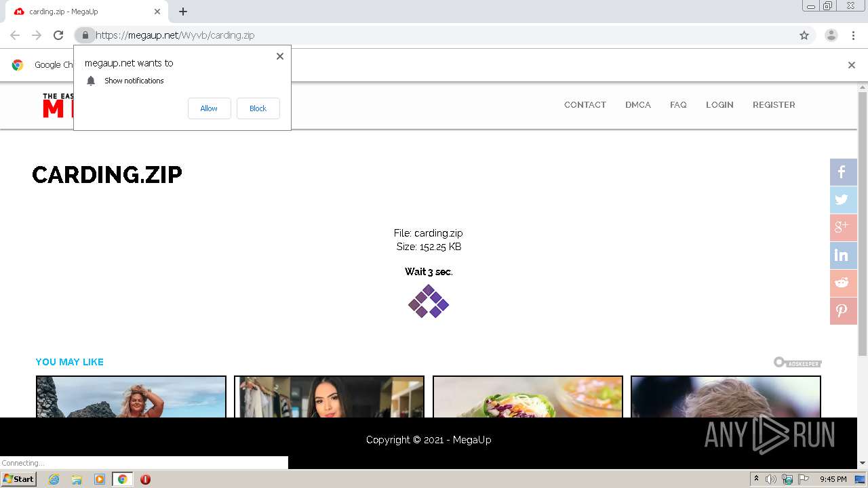Click the Action Center flag icon
868x488 pixels.
(x=804, y=479)
